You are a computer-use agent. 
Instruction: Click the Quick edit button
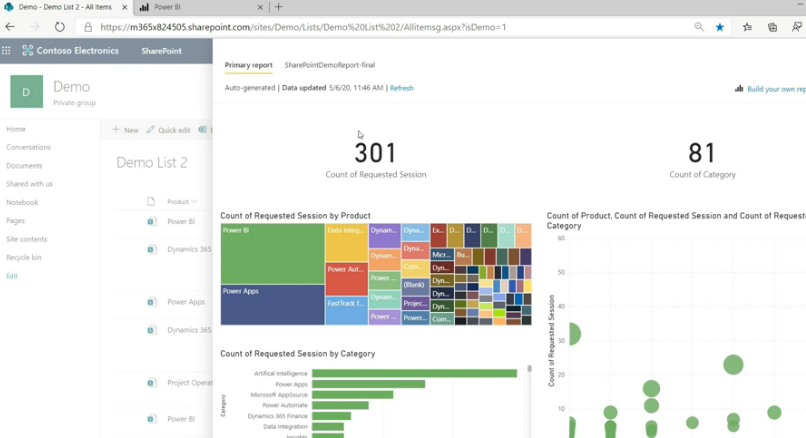(x=168, y=130)
